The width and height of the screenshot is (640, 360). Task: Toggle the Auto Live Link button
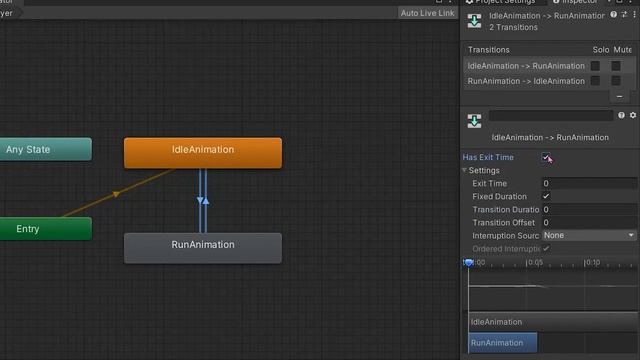point(427,13)
